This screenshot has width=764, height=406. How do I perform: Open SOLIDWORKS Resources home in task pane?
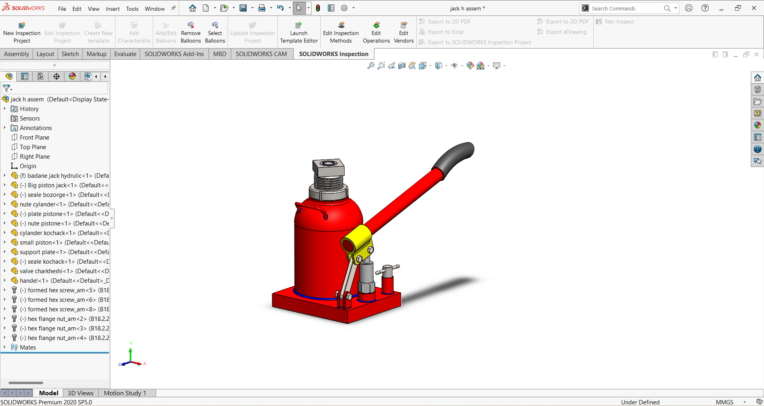tap(757, 77)
